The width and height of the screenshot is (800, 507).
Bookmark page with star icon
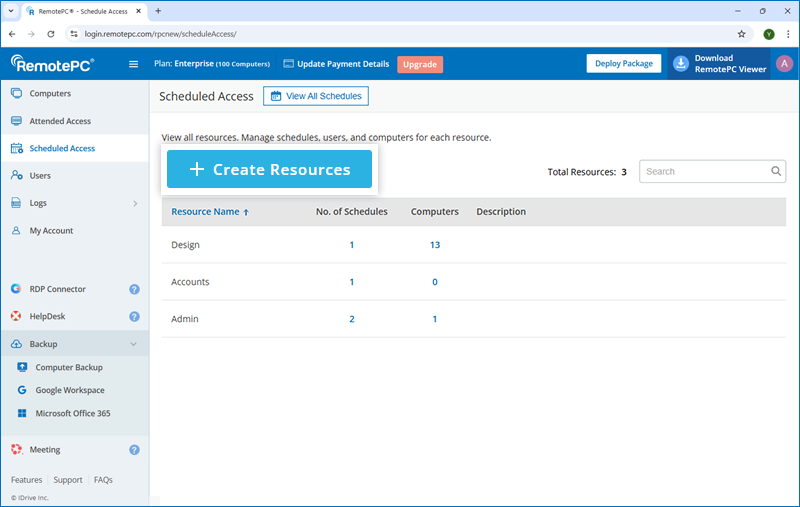tap(741, 33)
